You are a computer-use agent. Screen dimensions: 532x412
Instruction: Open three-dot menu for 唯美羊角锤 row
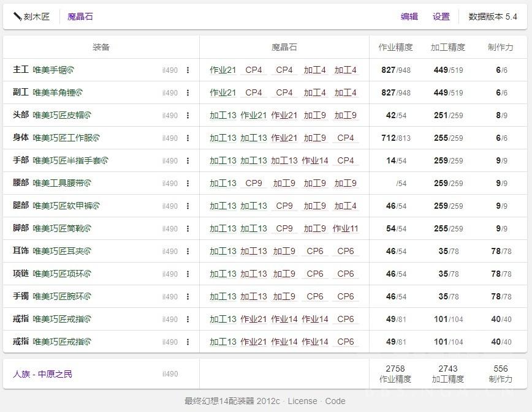(x=188, y=93)
